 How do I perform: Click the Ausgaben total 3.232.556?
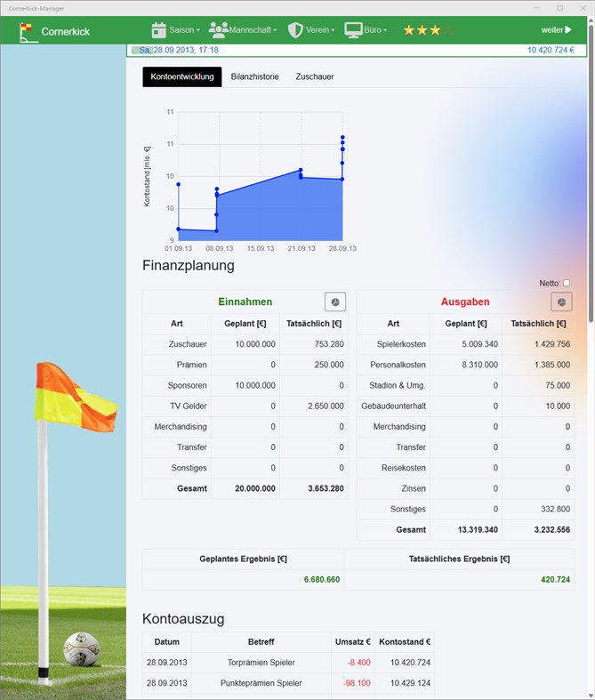click(552, 529)
